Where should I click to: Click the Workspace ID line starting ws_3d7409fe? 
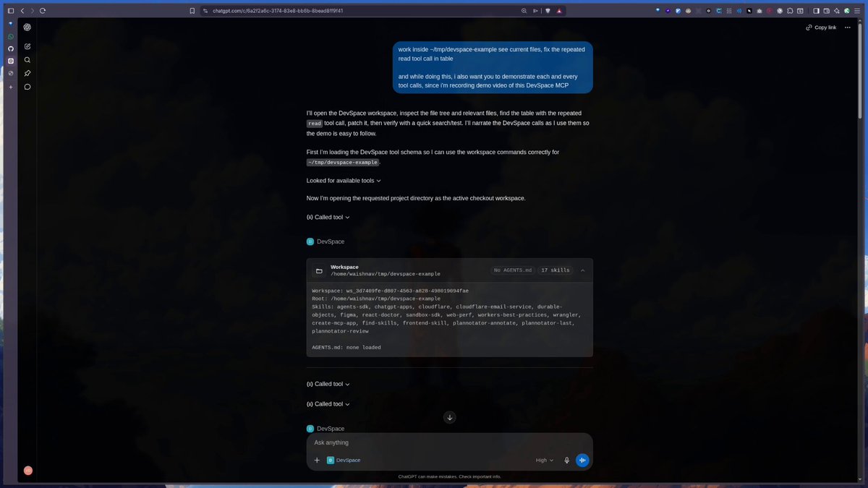point(390,291)
